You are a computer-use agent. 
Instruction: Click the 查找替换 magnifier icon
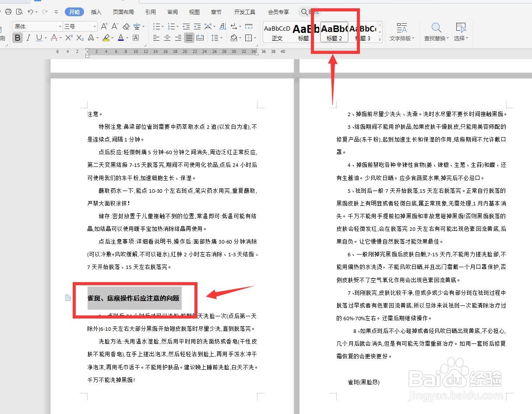436,28
